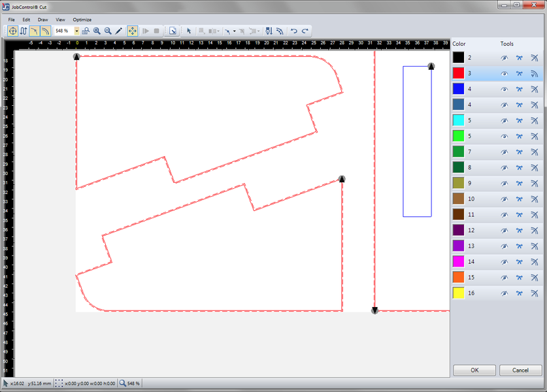
Task: Open the Draw menu
Action: point(43,20)
